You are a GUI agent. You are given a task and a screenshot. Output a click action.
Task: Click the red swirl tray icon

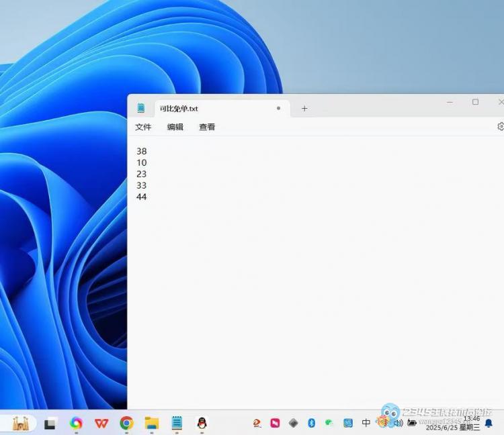pos(257,423)
